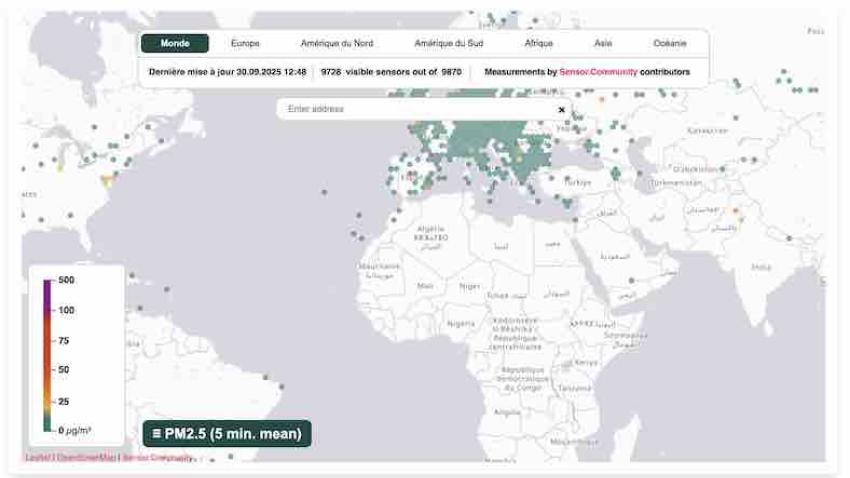Viewport: 850px width, 478px height.
Task: View the Asie region on the map
Action: (x=603, y=43)
